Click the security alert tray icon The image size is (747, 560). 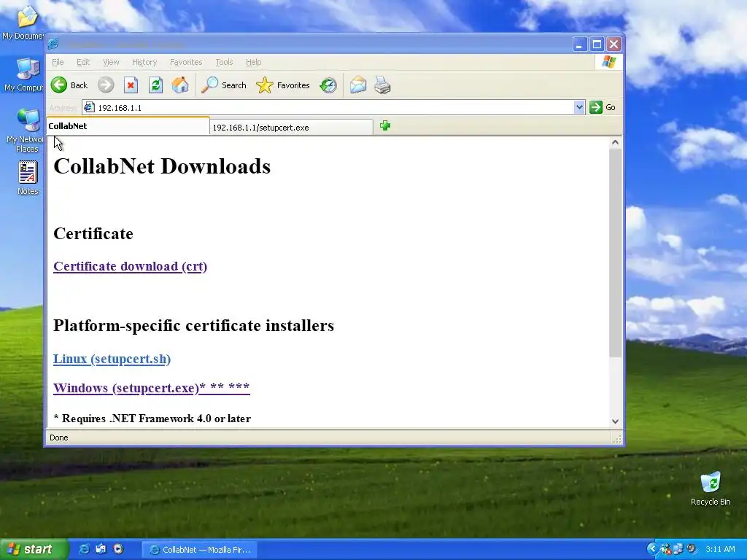click(665, 549)
